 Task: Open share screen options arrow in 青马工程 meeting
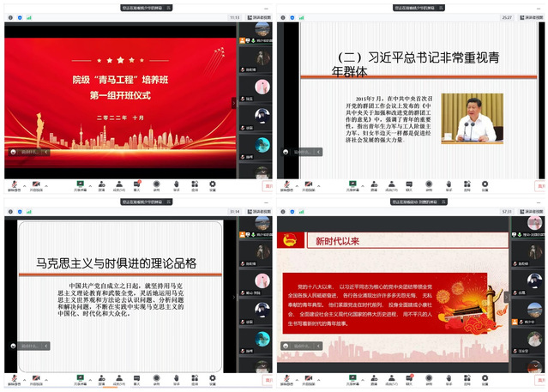(x=87, y=184)
